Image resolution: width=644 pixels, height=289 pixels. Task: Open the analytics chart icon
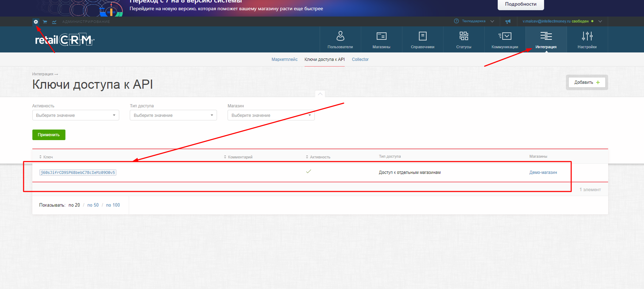tap(54, 22)
